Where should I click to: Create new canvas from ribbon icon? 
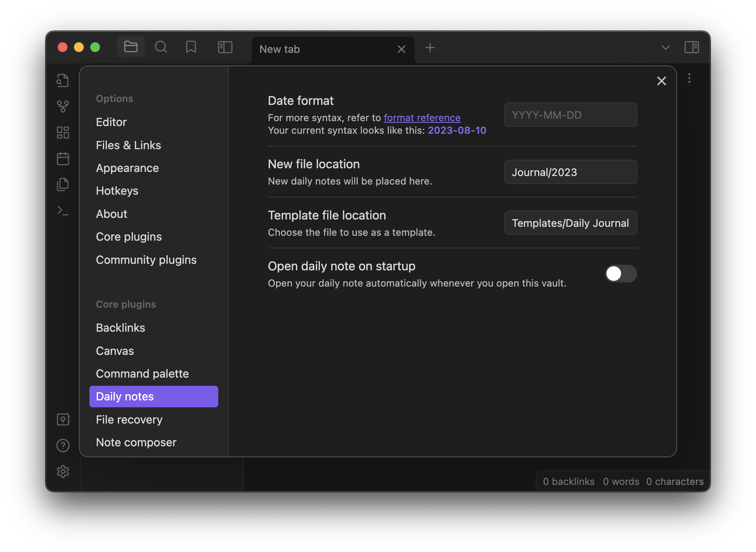pyautogui.click(x=63, y=133)
